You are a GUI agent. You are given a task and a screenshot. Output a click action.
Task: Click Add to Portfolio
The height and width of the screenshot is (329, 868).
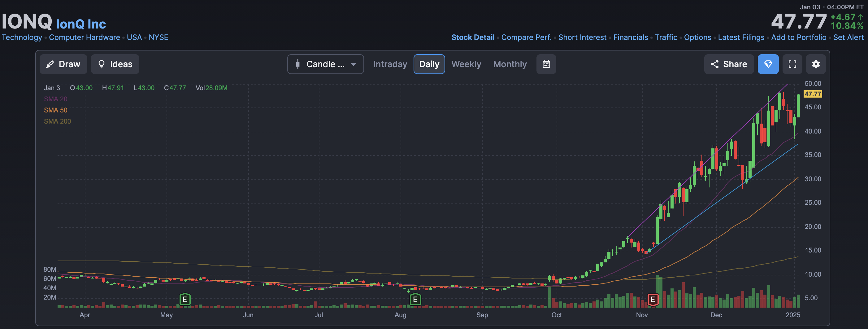coord(799,37)
